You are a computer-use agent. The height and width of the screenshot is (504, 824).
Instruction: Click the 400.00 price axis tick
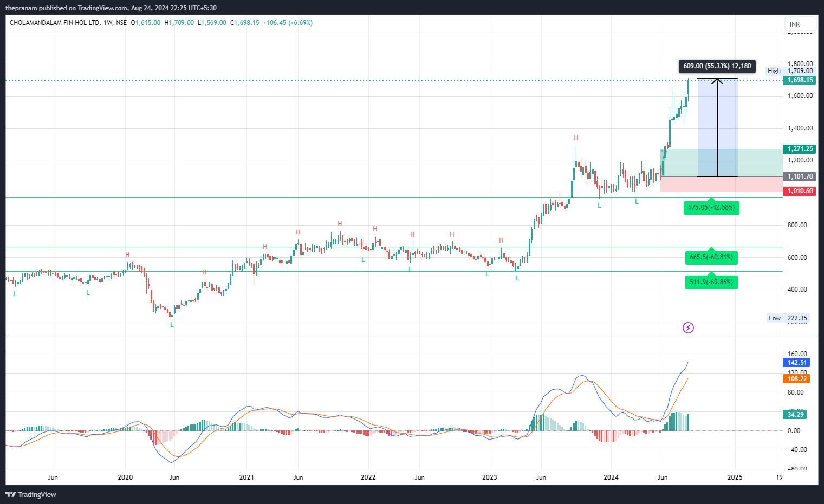797,290
